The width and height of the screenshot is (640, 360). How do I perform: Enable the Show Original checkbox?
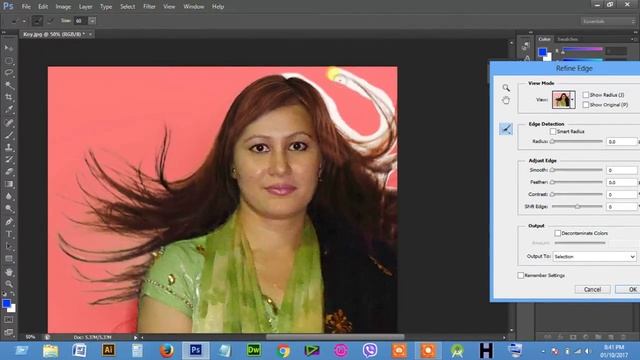coord(586,105)
